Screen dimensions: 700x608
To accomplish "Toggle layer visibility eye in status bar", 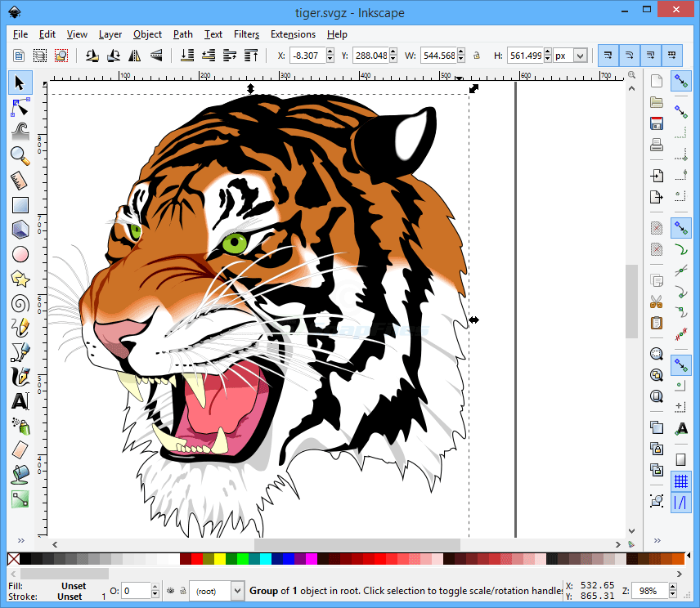I will tap(170, 590).
